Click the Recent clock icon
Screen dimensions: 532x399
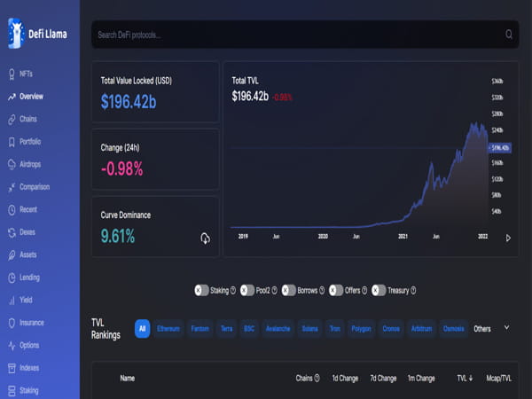pos(12,210)
